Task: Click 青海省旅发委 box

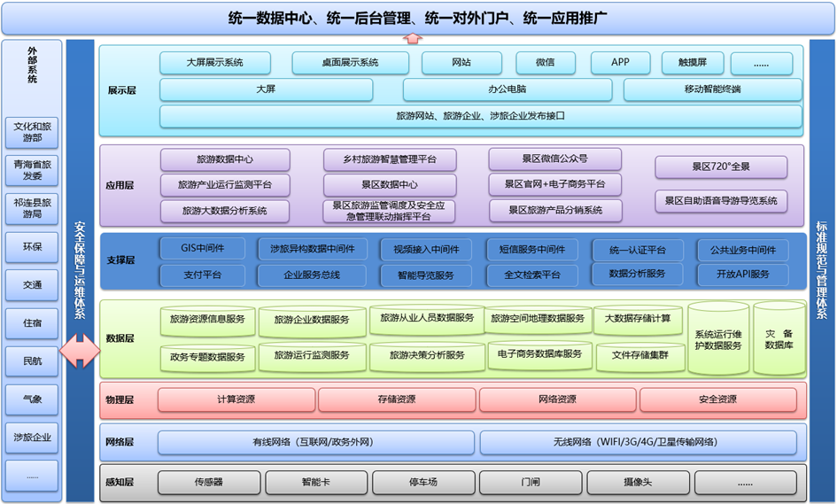Action: [32, 170]
